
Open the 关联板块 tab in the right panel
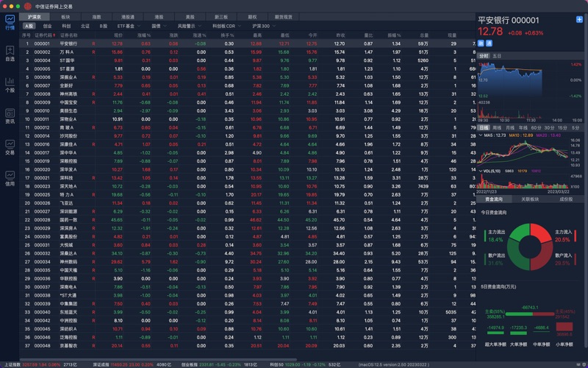[x=531, y=199]
